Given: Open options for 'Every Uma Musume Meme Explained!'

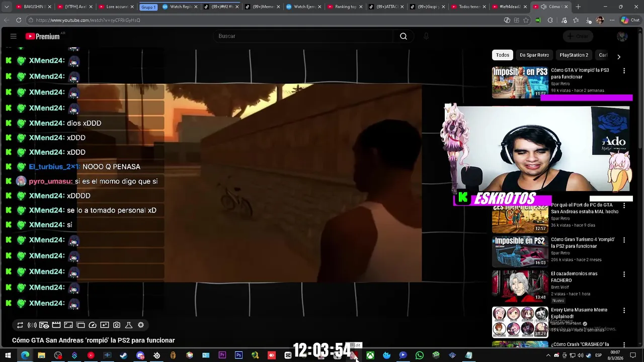Looking at the screenshot, I should (x=624, y=311).
